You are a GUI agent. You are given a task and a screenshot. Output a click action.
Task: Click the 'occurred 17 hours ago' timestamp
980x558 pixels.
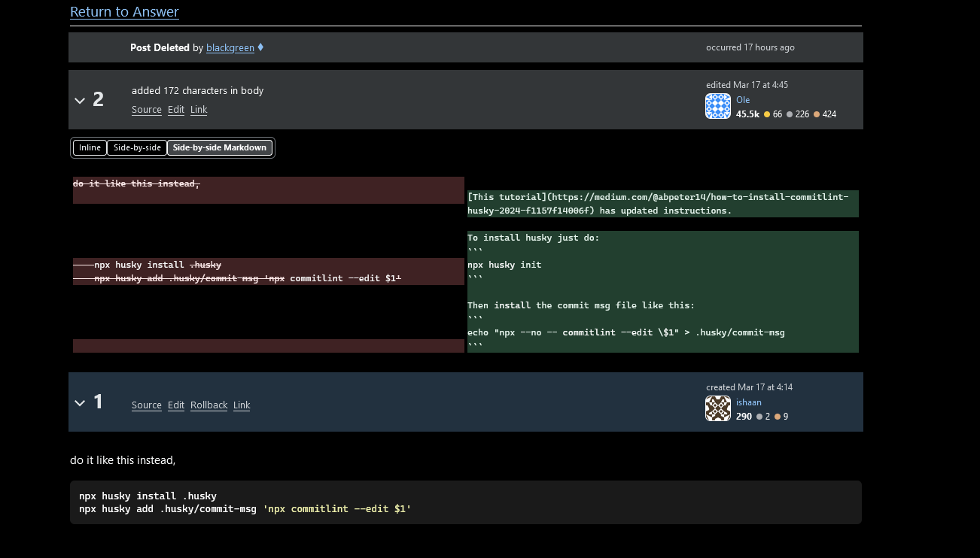pos(750,47)
